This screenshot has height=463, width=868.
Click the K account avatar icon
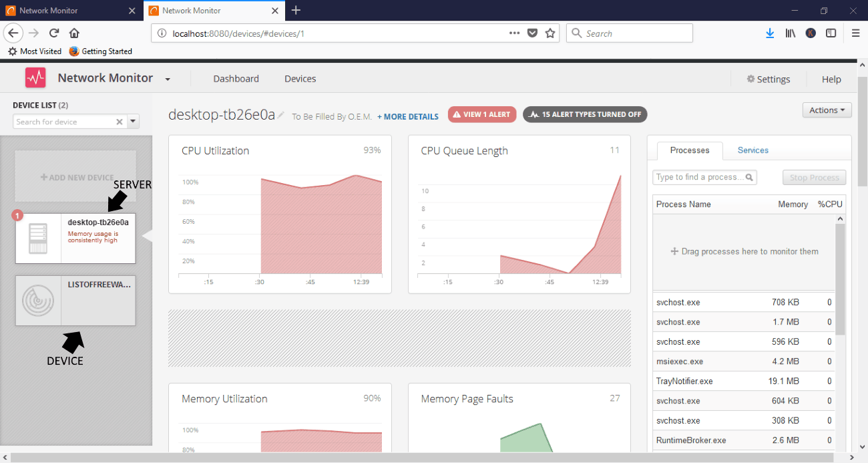click(811, 33)
